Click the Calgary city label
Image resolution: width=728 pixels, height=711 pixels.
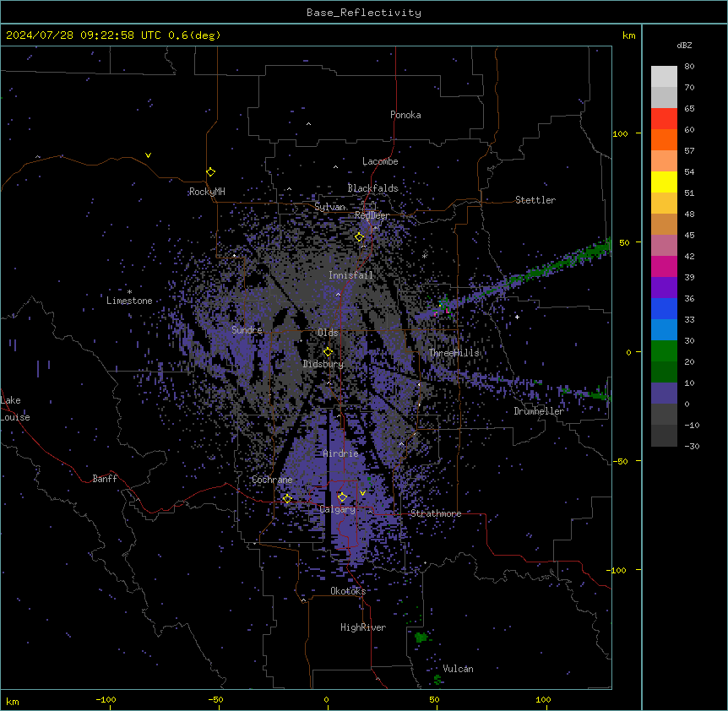click(338, 509)
